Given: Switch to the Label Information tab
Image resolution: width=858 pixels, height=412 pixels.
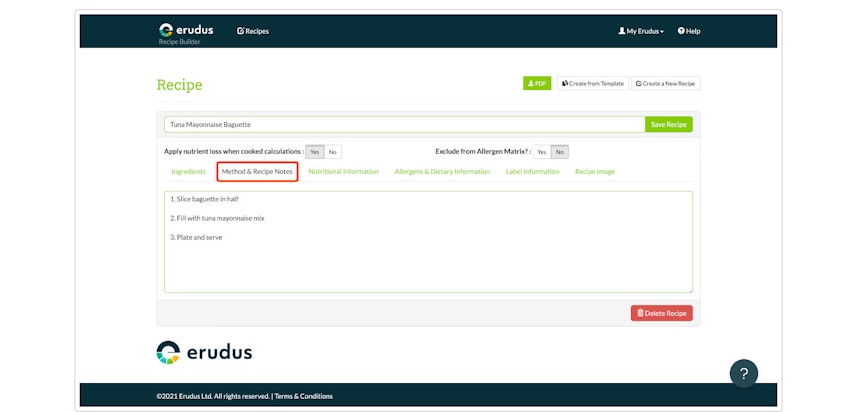Looking at the screenshot, I should (532, 171).
